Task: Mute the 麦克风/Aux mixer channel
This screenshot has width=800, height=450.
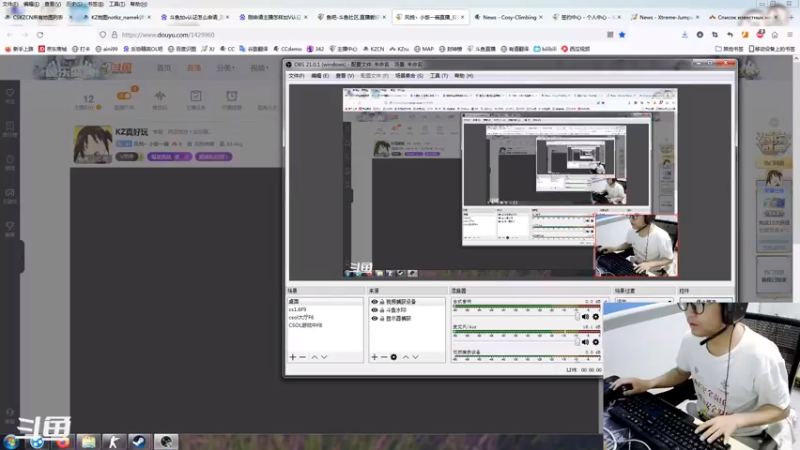Action: pos(585,342)
